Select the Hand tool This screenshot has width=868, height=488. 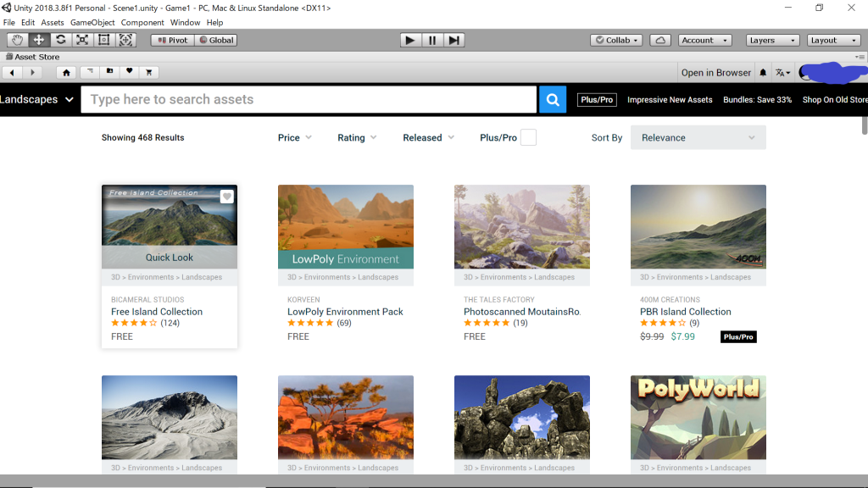(x=17, y=40)
